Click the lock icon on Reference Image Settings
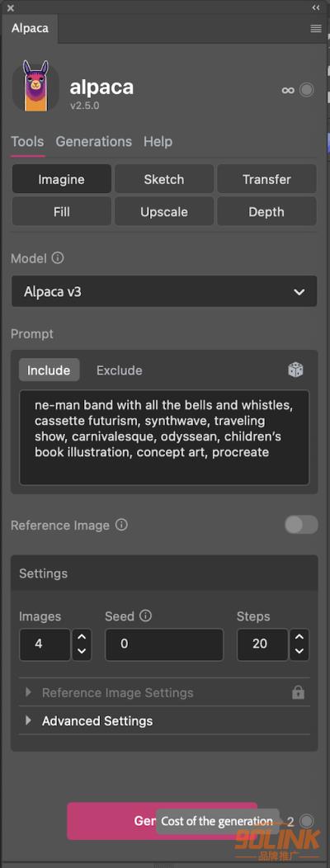This screenshot has width=330, height=868. (x=298, y=692)
